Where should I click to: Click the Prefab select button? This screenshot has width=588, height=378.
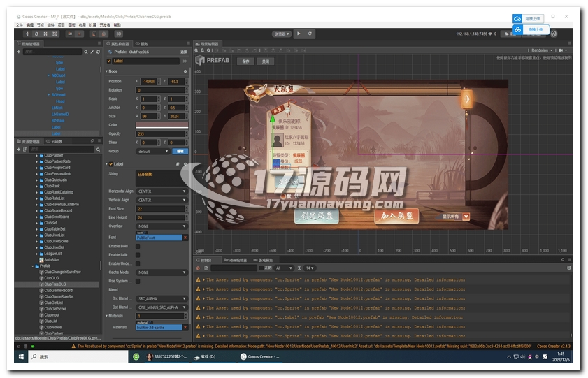click(183, 52)
